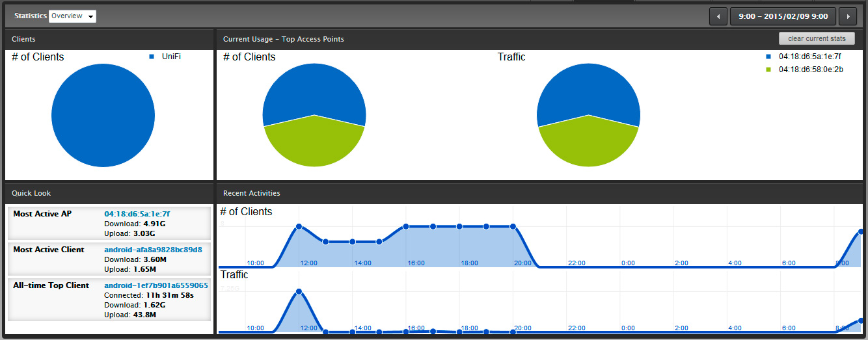Click green legend swatch for 04:18:d6:58:0e:2b
The image size is (868, 340).
[x=768, y=70]
